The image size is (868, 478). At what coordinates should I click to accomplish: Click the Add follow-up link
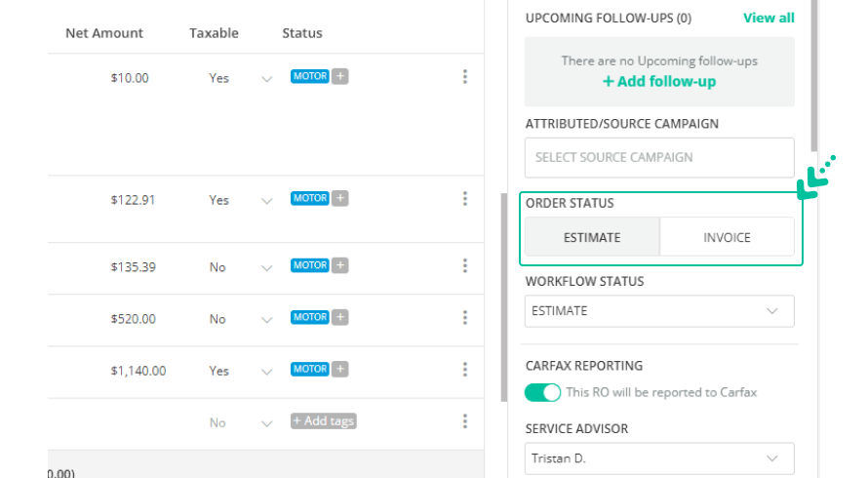coord(659,82)
